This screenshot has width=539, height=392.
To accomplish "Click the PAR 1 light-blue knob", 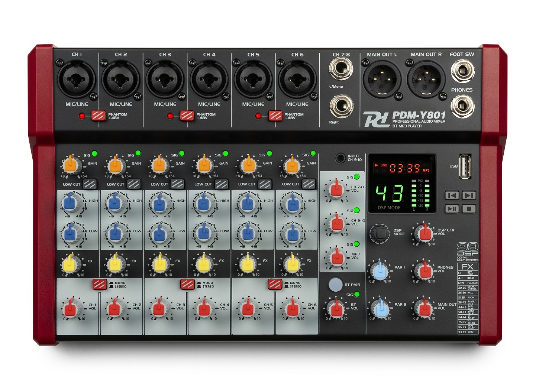I will [x=380, y=271].
